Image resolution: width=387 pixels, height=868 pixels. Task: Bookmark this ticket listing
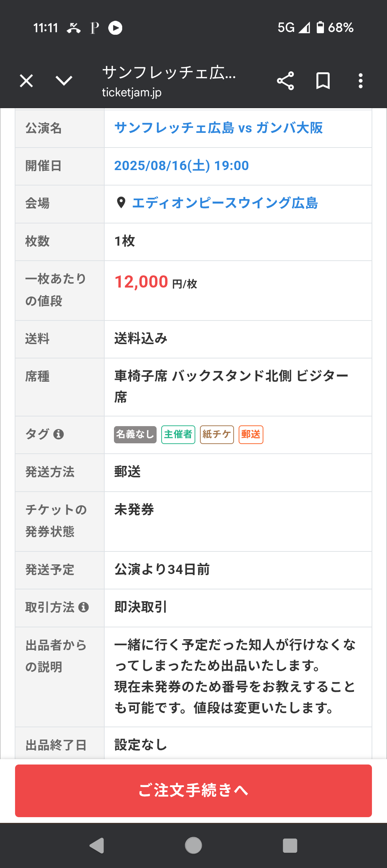(323, 81)
